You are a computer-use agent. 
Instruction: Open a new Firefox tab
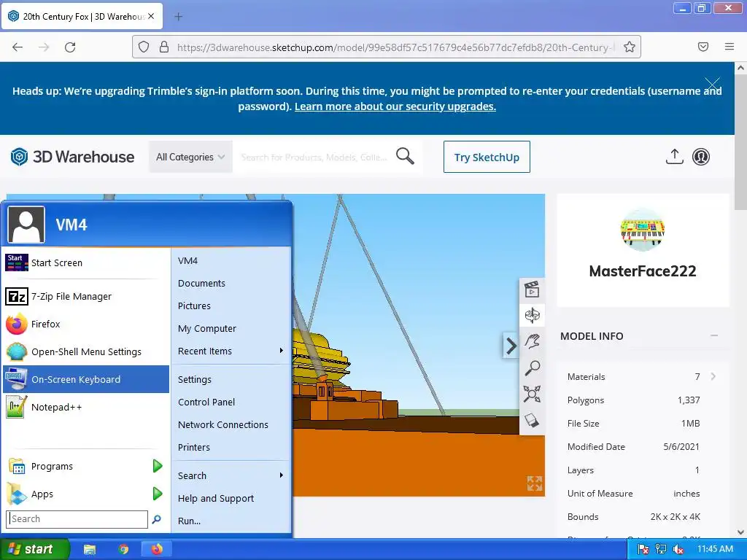pos(178,17)
